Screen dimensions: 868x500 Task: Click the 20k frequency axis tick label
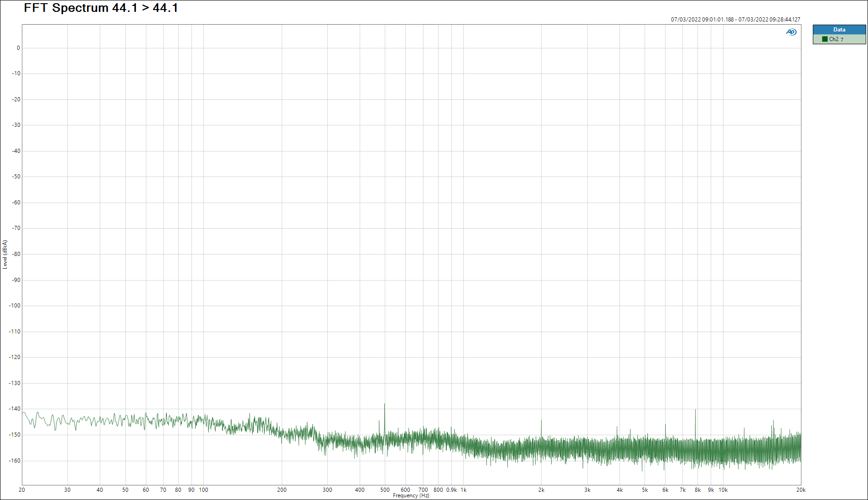coord(801,490)
